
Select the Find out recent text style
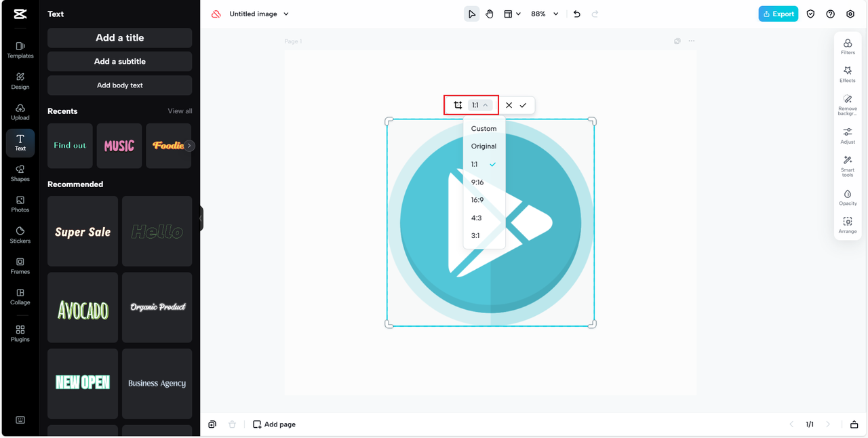click(x=70, y=146)
